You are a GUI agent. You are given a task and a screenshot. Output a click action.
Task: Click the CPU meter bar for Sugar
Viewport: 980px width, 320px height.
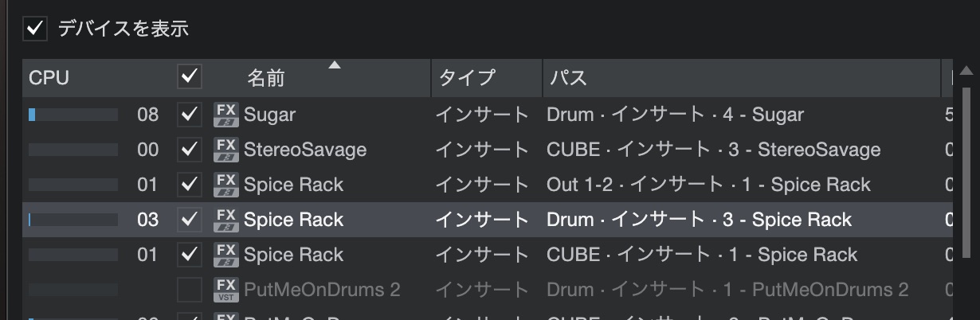[73, 115]
